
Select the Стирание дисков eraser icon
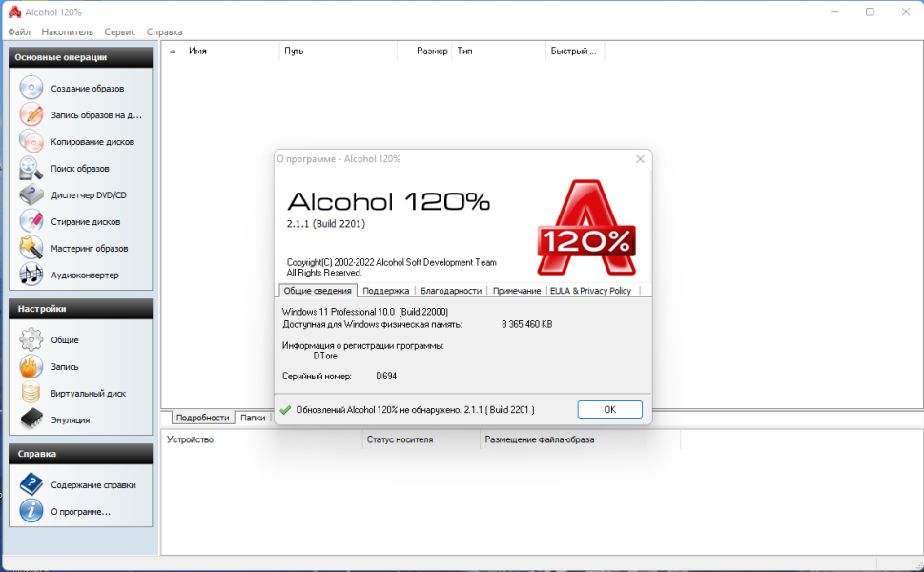tap(31, 221)
